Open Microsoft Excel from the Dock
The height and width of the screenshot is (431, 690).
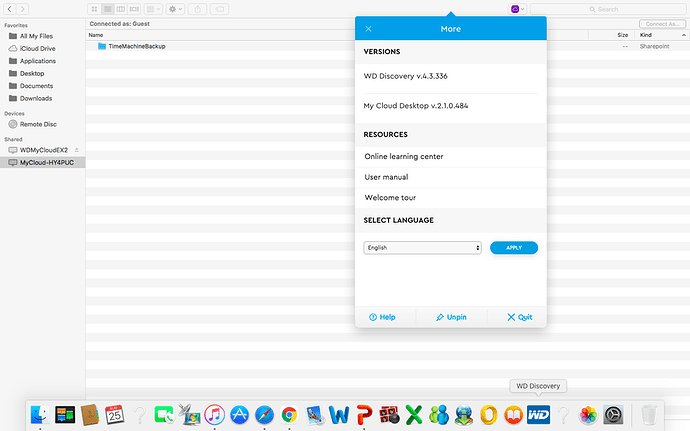[x=414, y=415]
